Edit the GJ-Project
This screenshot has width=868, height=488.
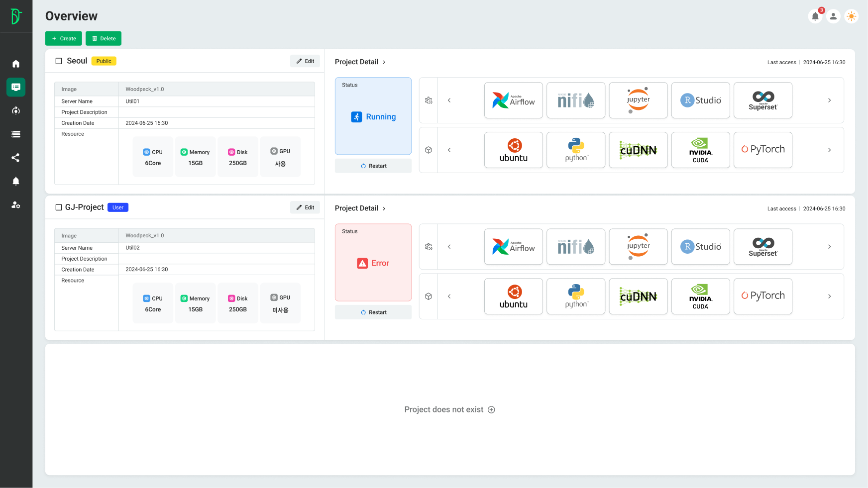point(305,207)
